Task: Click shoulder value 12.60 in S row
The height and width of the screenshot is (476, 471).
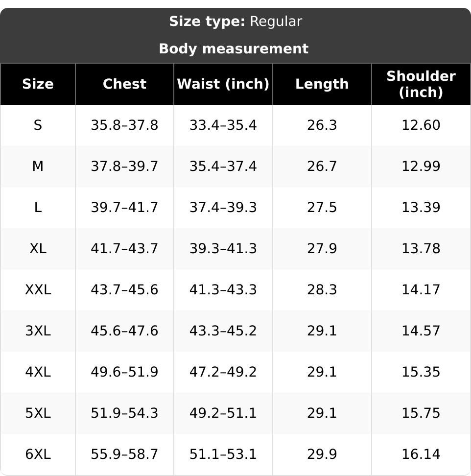Action: click(x=421, y=125)
